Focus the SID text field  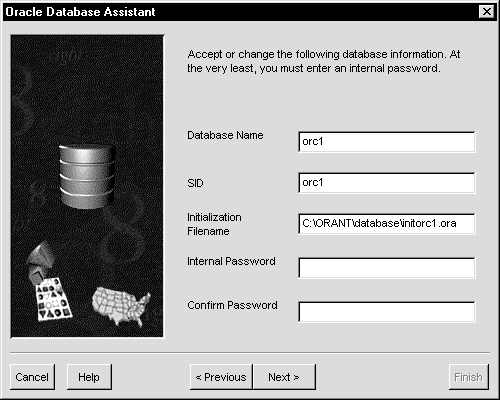[387, 183]
